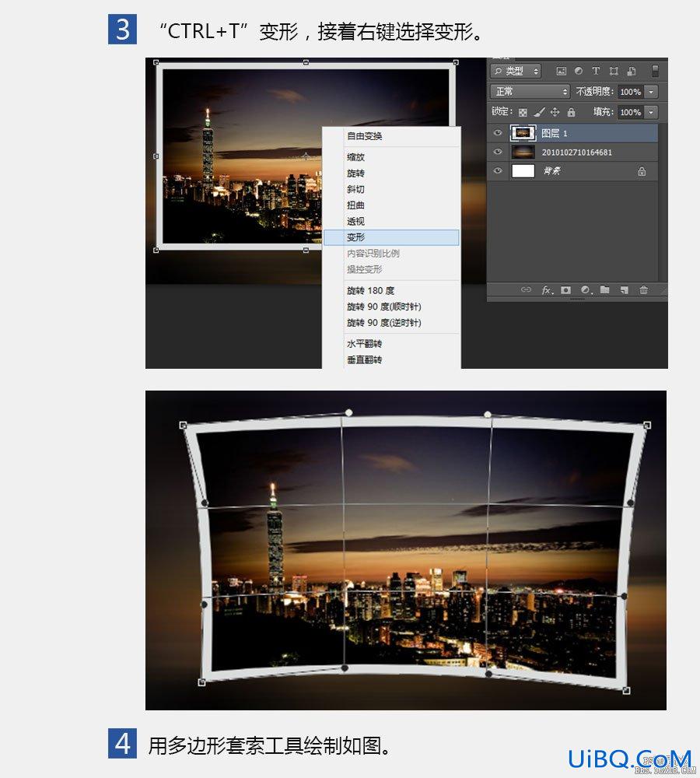
Task: Click the top-left transform handle
Action: [x=156, y=62]
